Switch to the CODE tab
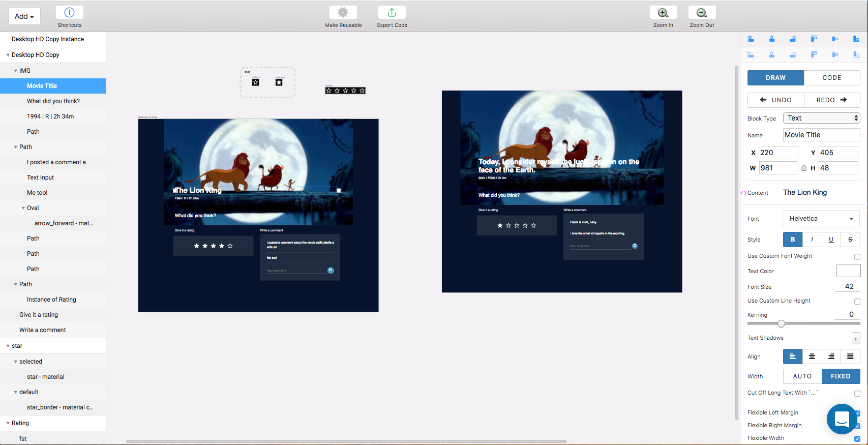Screen dimensions: 868x445 pos(832,78)
